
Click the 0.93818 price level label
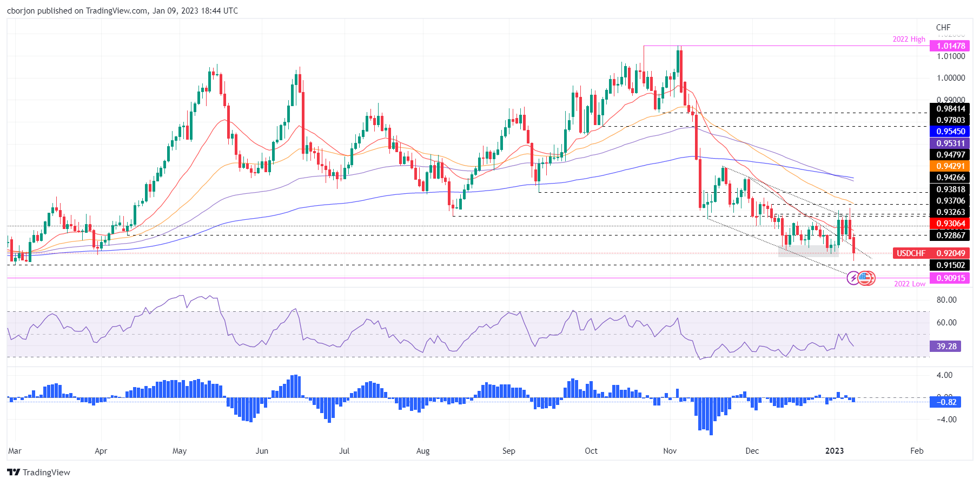950,189
